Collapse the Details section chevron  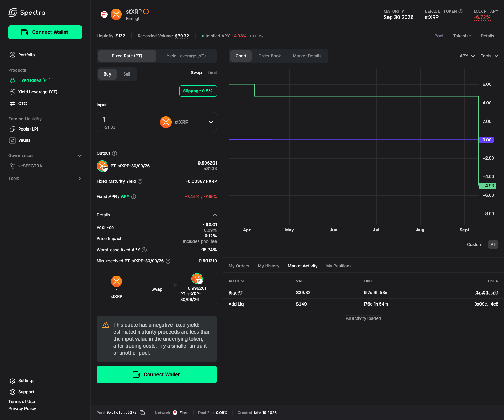pos(215,215)
